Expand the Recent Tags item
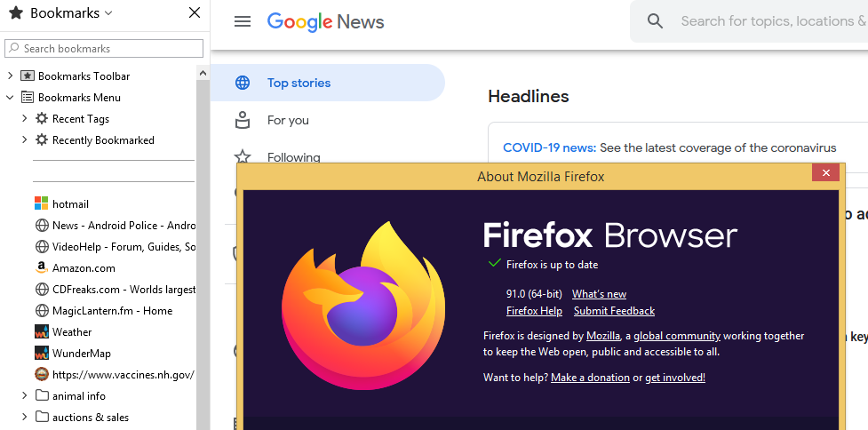Screen dimensions: 868x430 pos(24,118)
